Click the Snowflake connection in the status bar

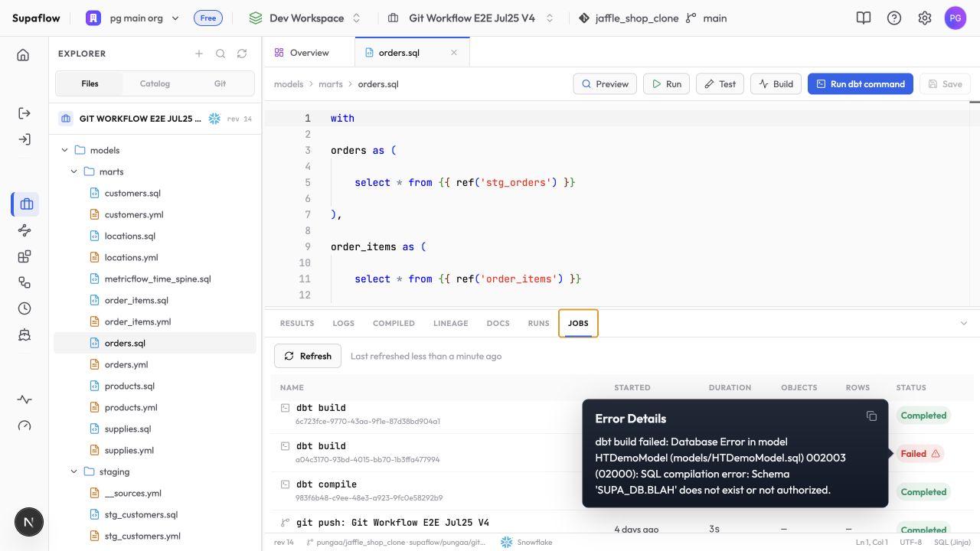526,542
